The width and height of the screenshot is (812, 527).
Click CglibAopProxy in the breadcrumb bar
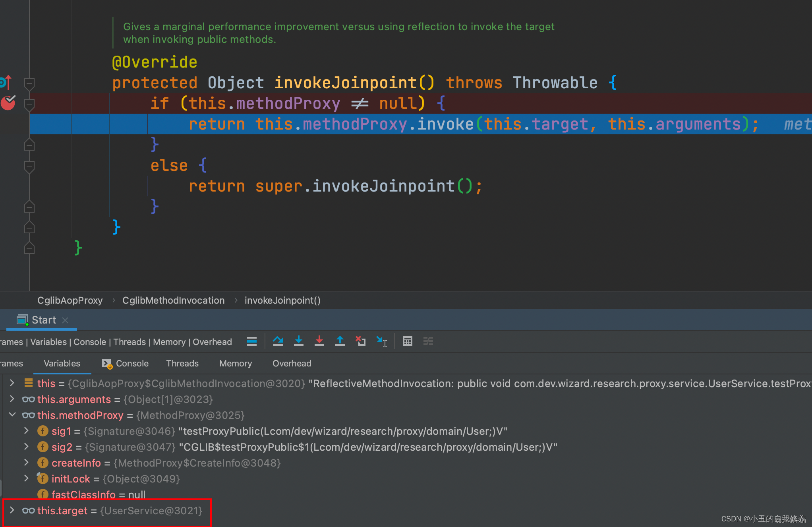70,300
